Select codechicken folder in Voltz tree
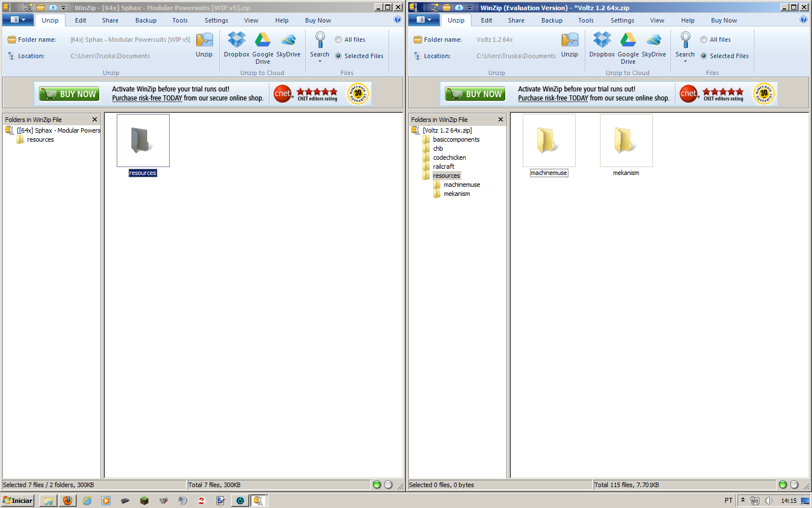812x508 pixels. [x=449, y=157]
